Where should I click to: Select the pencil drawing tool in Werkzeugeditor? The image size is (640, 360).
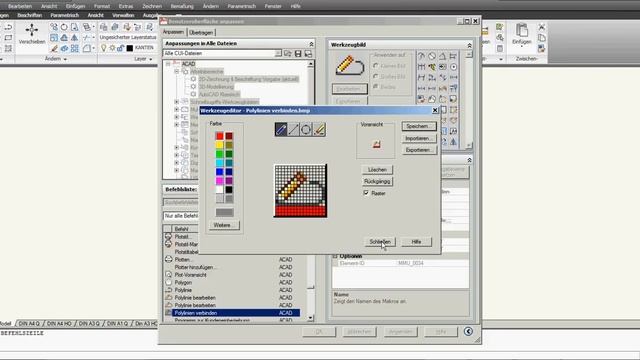pos(281,129)
